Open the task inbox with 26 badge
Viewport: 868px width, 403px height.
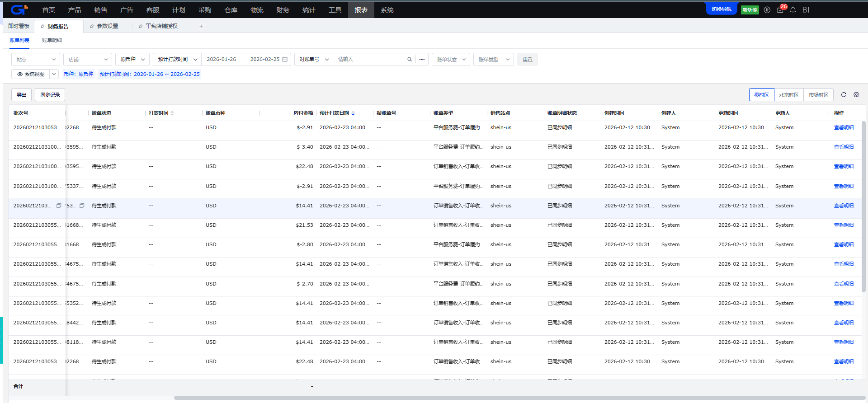pyautogui.click(x=780, y=10)
